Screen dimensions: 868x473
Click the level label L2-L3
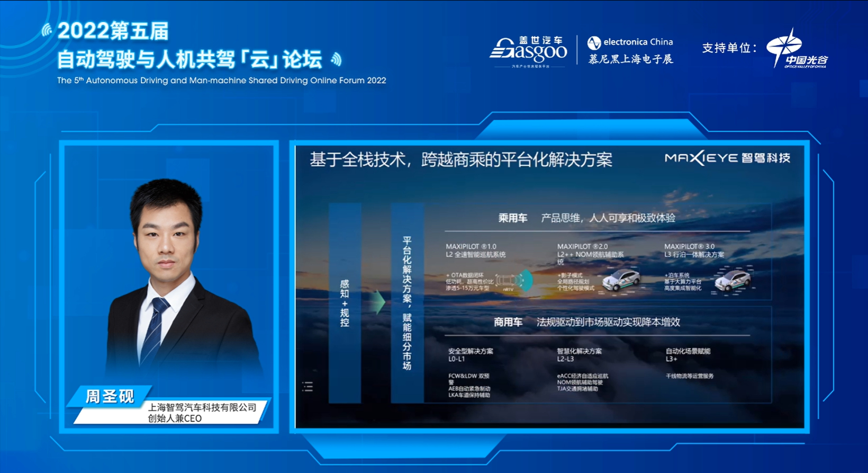point(565,359)
